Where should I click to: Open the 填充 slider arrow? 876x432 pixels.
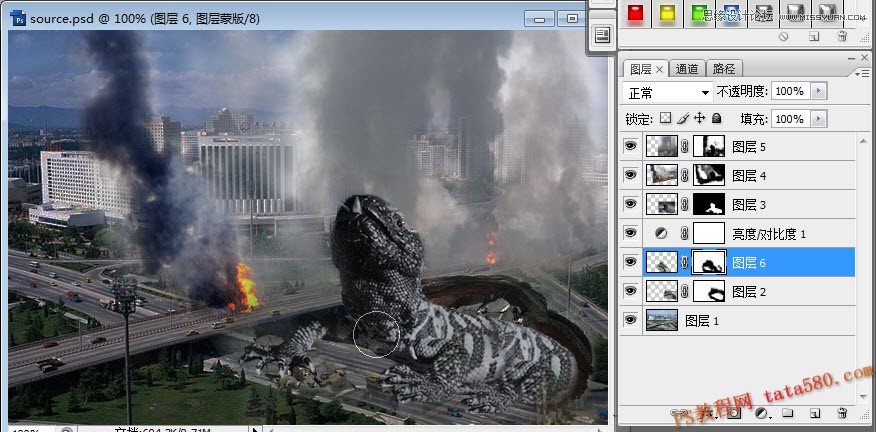pos(819,118)
